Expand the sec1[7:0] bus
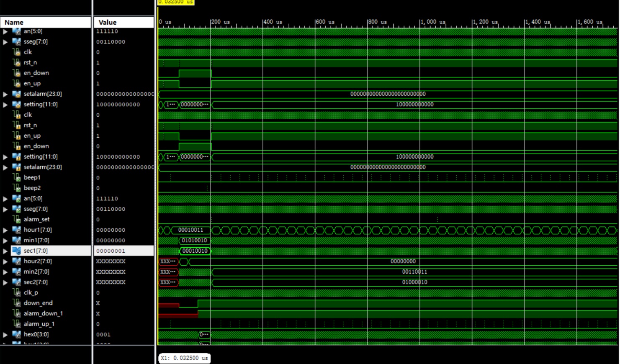The width and height of the screenshot is (620, 364). click(x=5, y=251)
